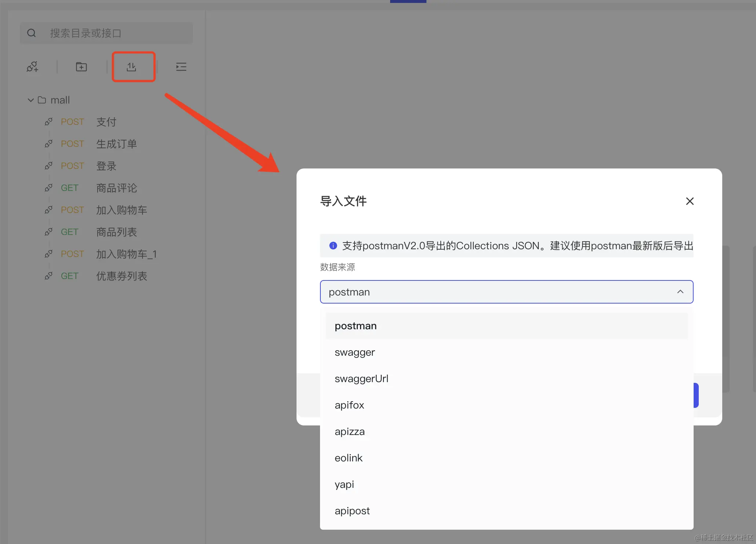756x544 pixels.
Task: Open the GET 优惠券列表 interface
Action: 121,276
